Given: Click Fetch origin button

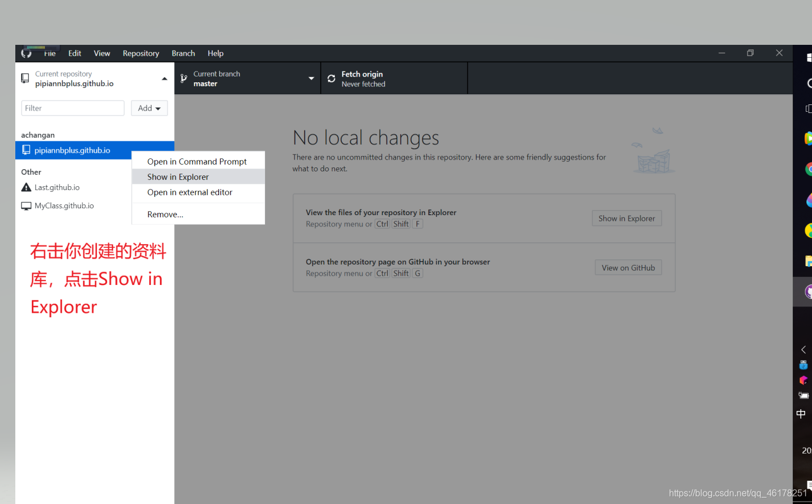Looking at the screenshot, I should pos(394,78).
